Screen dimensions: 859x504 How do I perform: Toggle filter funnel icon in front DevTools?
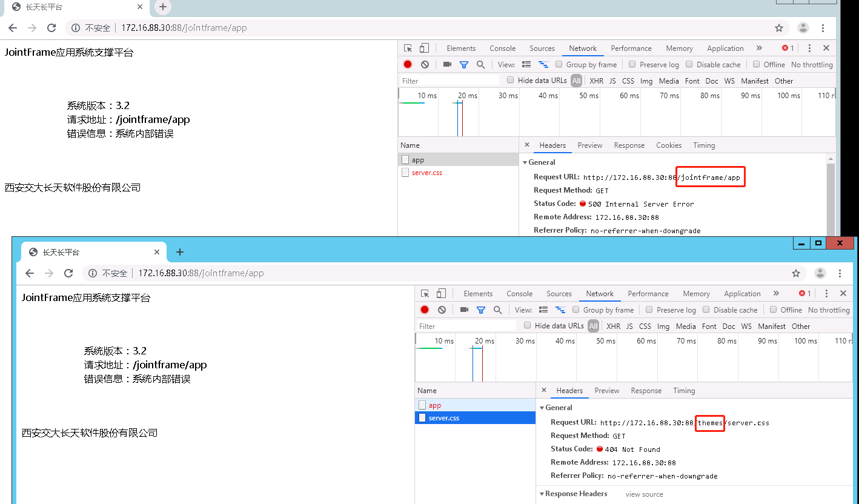point(481,310)
